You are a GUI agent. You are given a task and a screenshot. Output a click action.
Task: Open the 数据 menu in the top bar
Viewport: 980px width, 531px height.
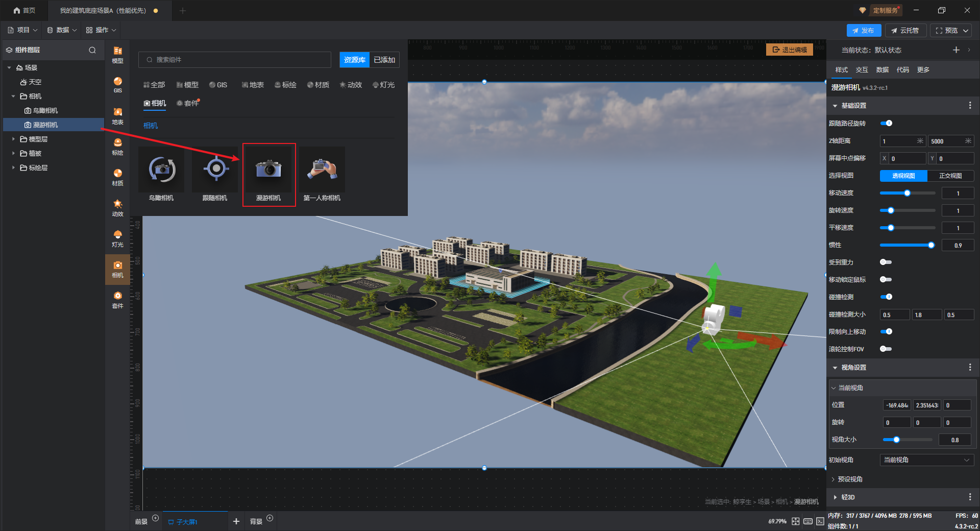[62, 30]
